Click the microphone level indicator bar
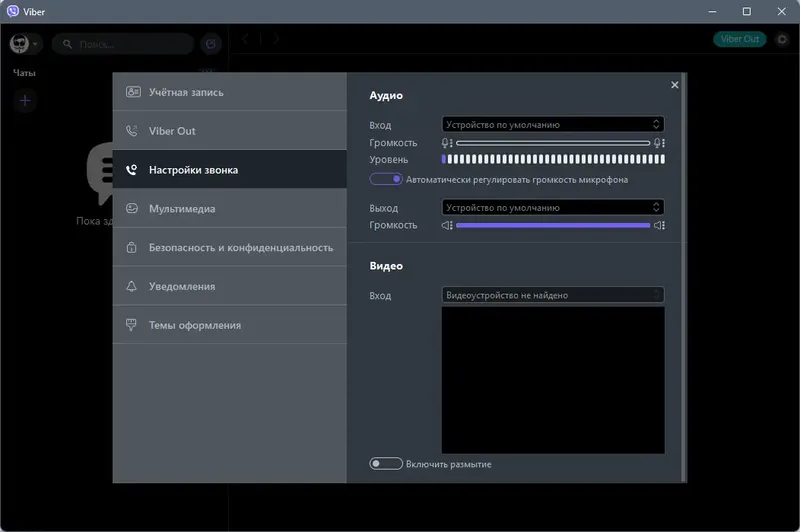This screenshot has width=800, height=532. pyautogui.click(x=553, y=159)
